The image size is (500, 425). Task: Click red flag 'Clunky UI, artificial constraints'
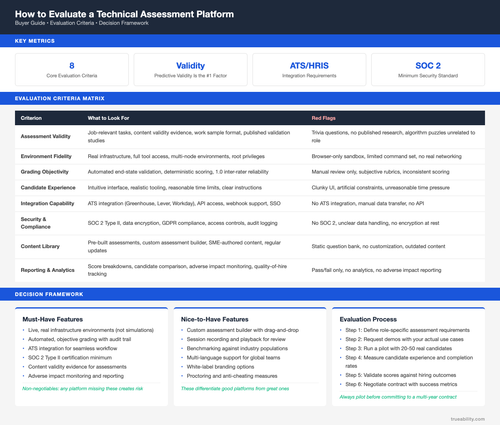381,188
